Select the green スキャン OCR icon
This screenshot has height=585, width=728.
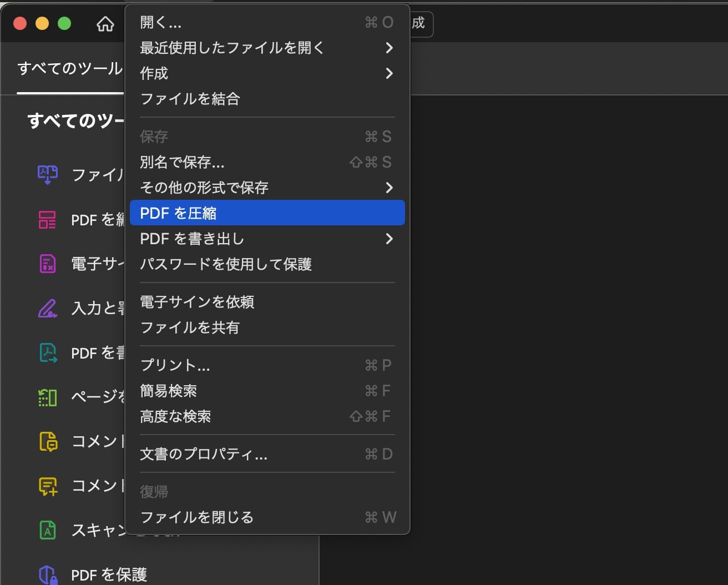pyautogui.click(x=48, y=530)
